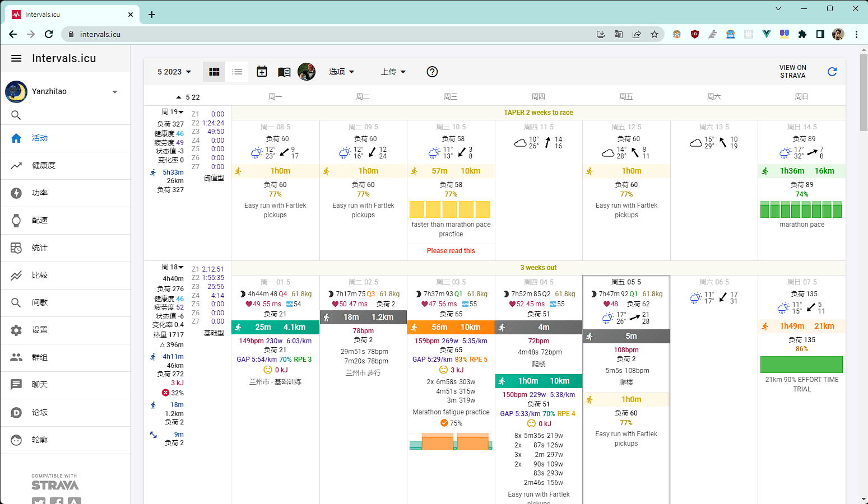Click the add calendar event icon
The height and width of the screenshot is (504, 868).
click(262, 72)
